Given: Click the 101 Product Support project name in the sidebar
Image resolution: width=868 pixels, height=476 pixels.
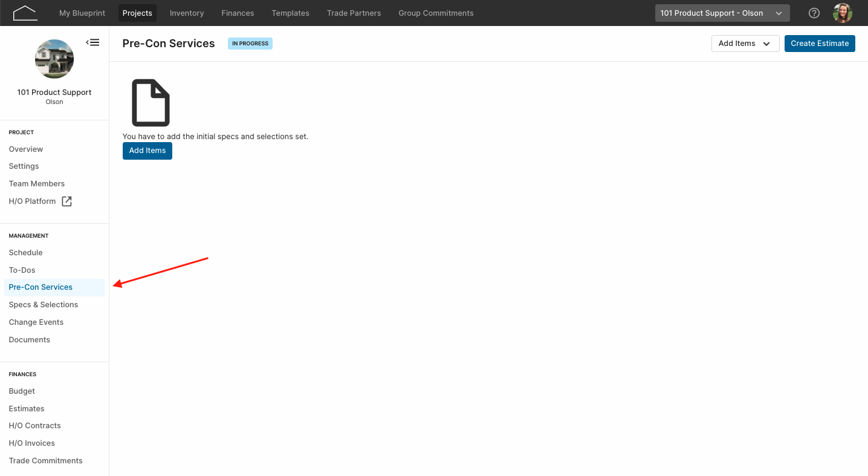Looking at the screenshot, I should [54, 93].
